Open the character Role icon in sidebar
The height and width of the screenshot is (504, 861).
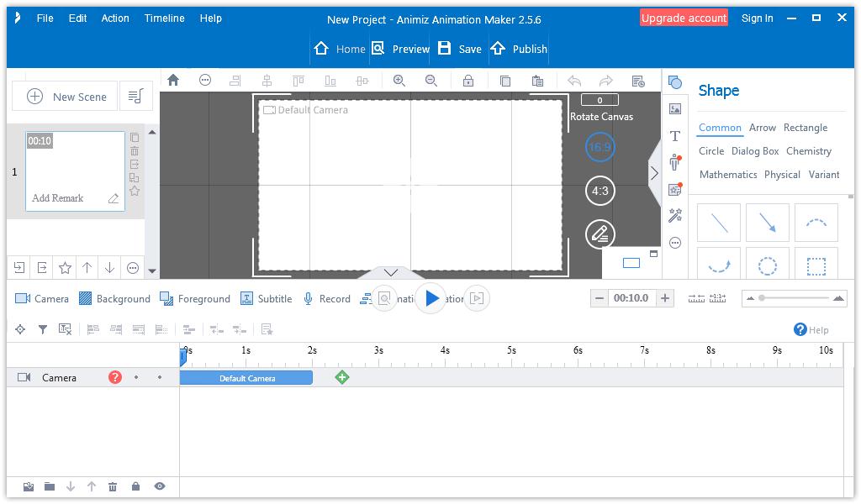click(x=675, y=162)
